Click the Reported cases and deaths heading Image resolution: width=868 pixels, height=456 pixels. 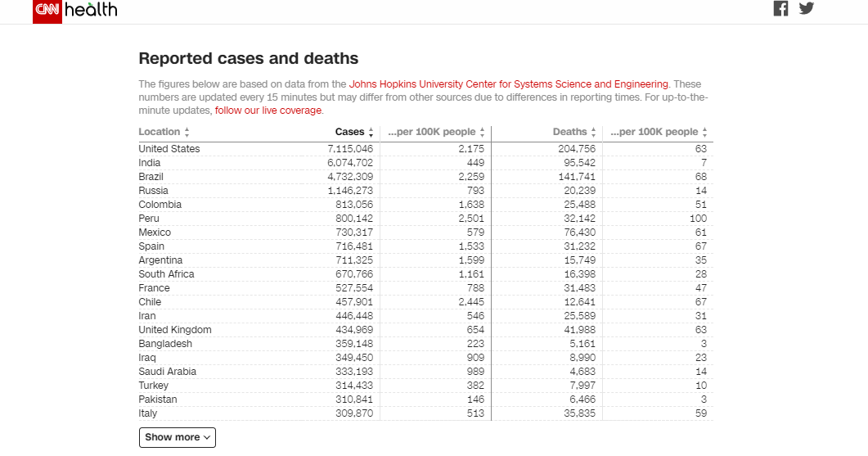(x=248, y=59)
